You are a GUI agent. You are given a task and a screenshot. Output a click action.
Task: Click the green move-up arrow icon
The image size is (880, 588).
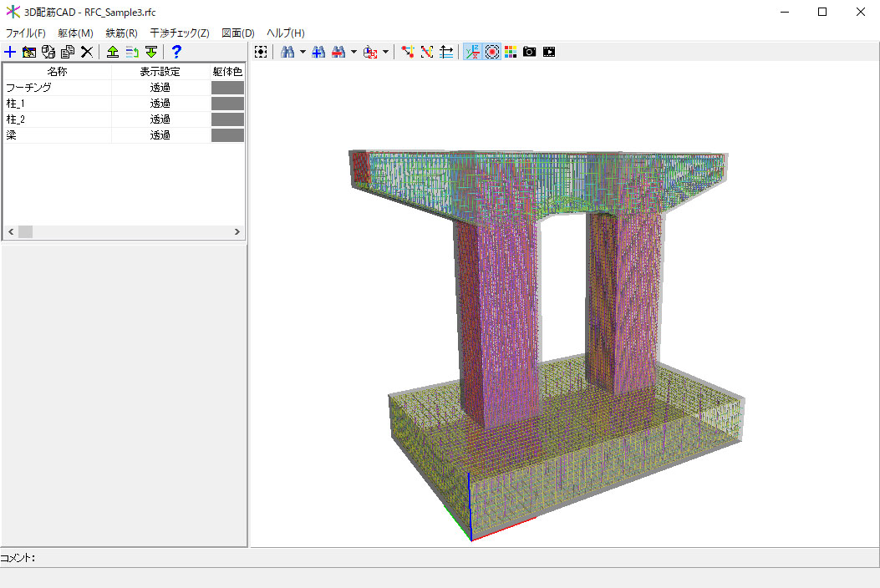[x=113, y=52]
